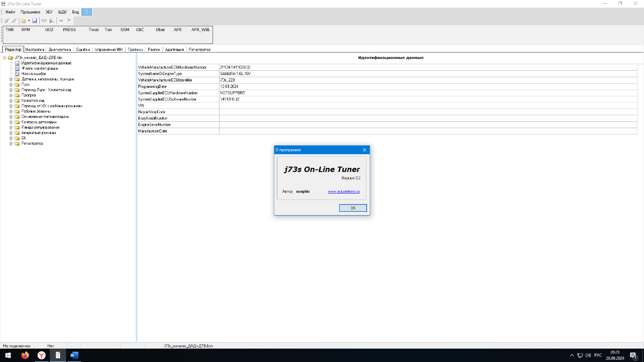Click the Рабочие режимы folder icon

tap(17, 111)
